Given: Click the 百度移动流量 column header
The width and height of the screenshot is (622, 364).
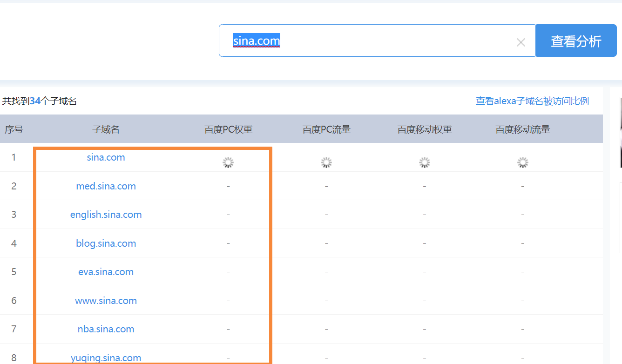Looking at the screenshot, I should point(523,129).
